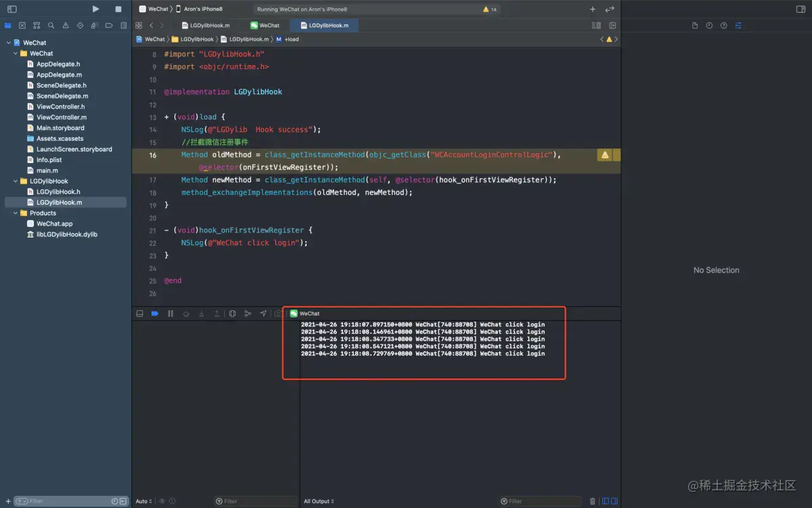The width and height of the screenshot is (812, 508).
Task: Pause program execution
Action: tap(171, 314)
